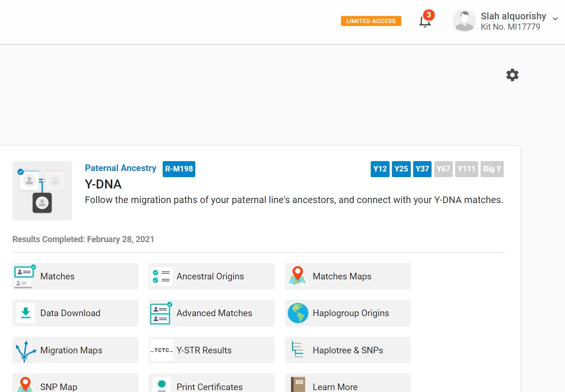Viewport: 565px width, 392px height.
Task: Click the Haplogroup Origins globe icon
Action: coord(298,313)
